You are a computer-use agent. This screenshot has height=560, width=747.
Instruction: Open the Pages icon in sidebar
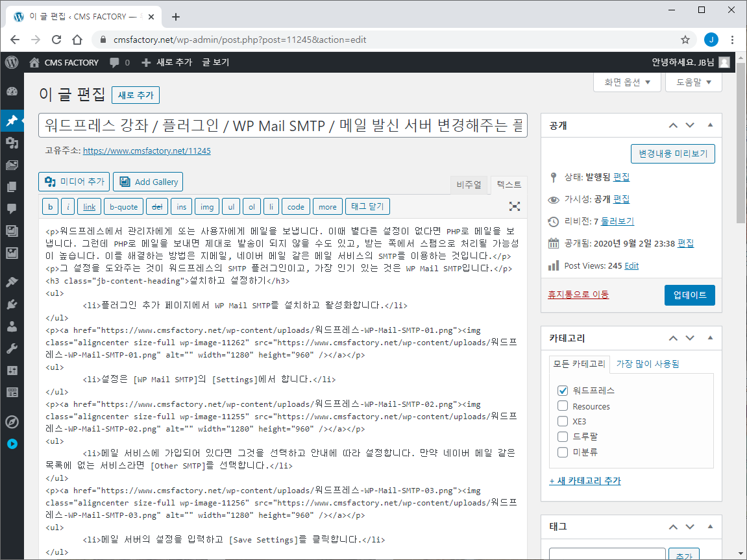[12, 187]
